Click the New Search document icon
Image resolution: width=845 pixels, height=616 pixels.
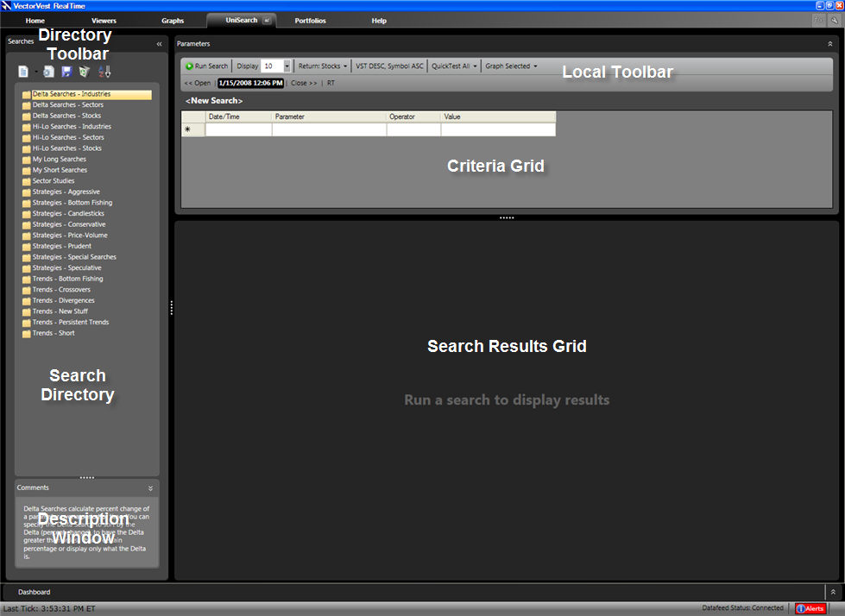(23, 72)
